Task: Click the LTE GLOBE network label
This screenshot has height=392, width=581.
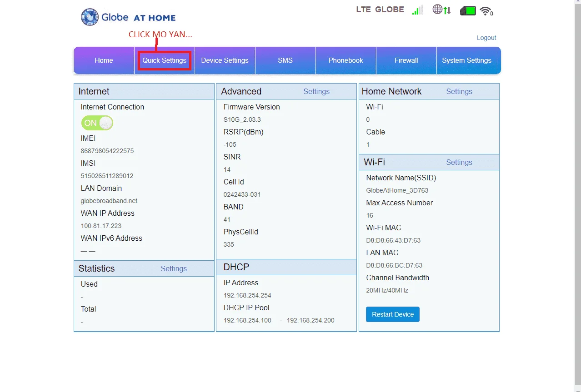Action: click(380, 10)
